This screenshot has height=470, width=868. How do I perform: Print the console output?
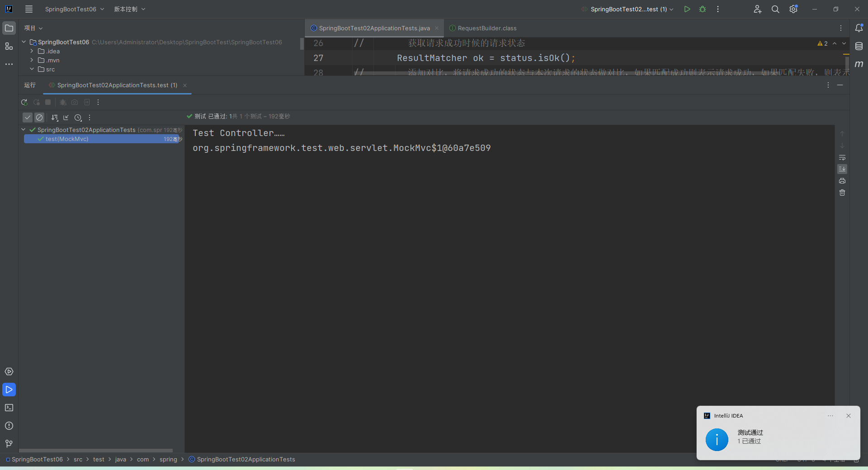tap(842, 181)
